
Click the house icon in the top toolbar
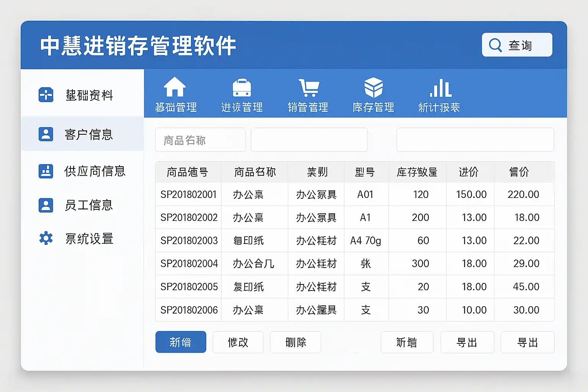coord(175,87)
